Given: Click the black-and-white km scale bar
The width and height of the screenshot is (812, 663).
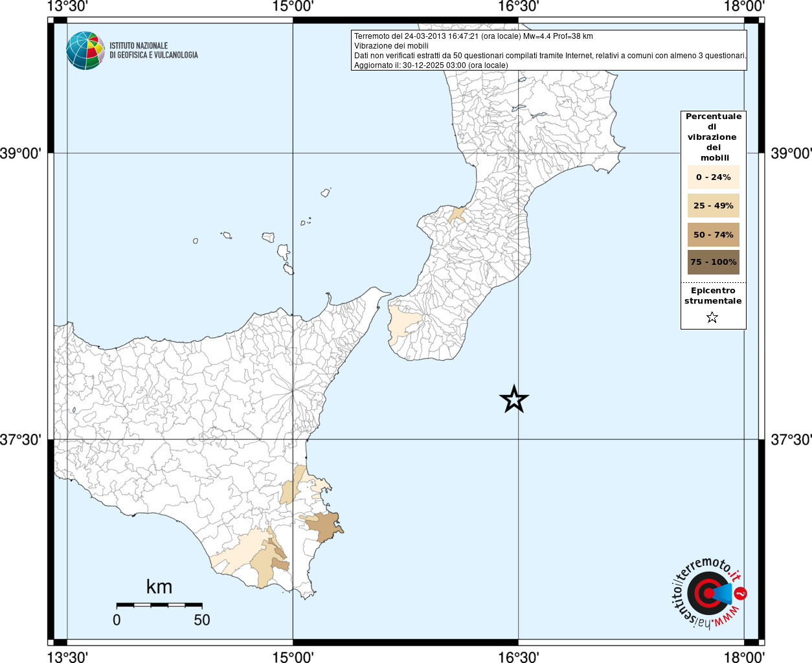Looking at the screenshot, I should [159, 605].
